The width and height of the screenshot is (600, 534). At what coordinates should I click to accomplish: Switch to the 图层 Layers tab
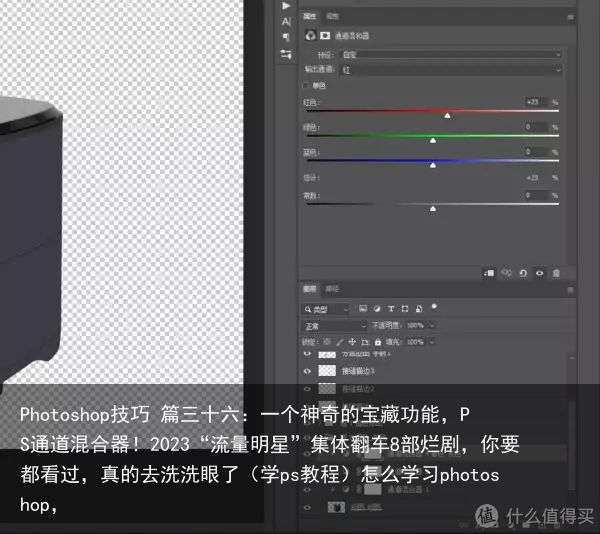pyautogui.click(x=310, y=289)
